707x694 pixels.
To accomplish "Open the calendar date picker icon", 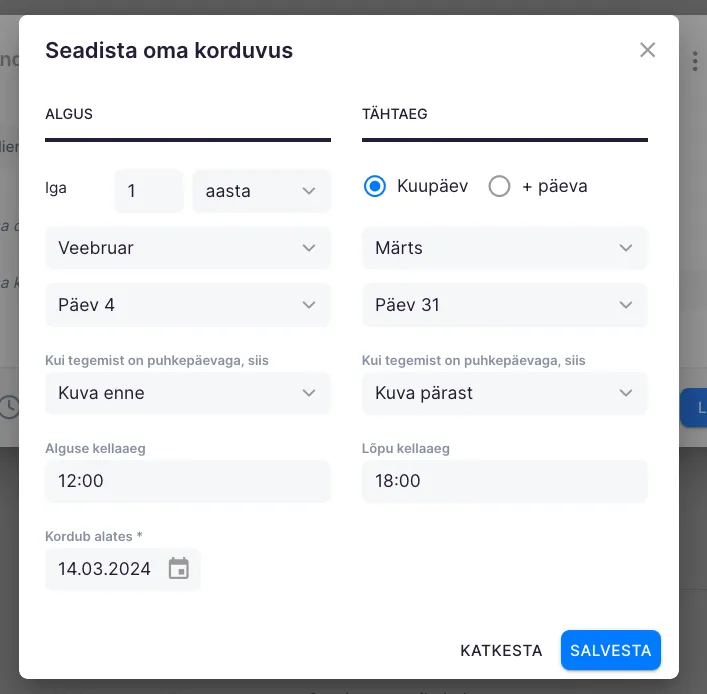I will click(179, 569).
